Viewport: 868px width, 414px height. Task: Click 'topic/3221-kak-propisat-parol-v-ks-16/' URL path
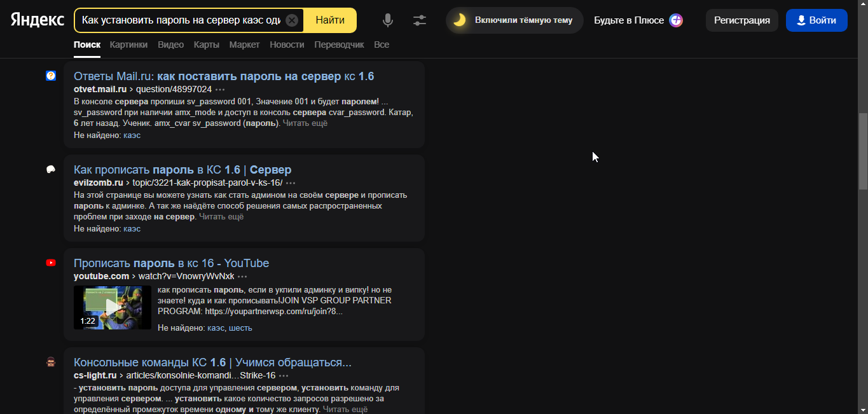click(x=207, y=183)
